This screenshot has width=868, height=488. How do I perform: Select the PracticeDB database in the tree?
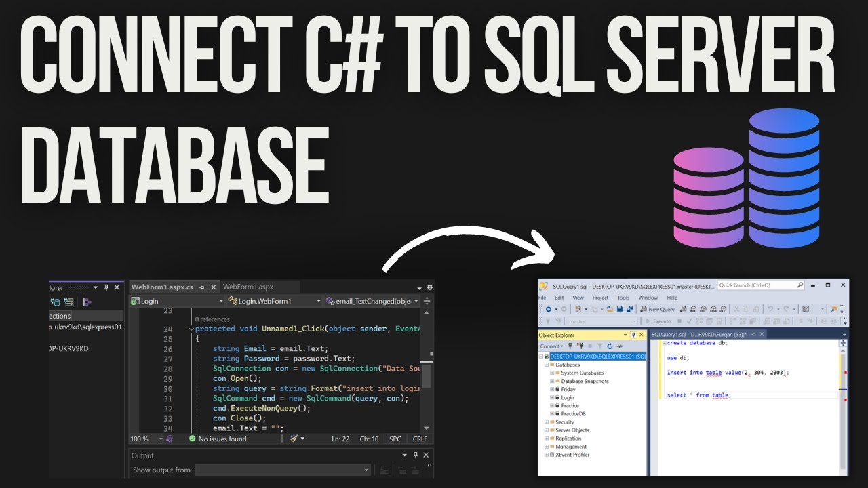pyautogui.click(x=573, y=414)
